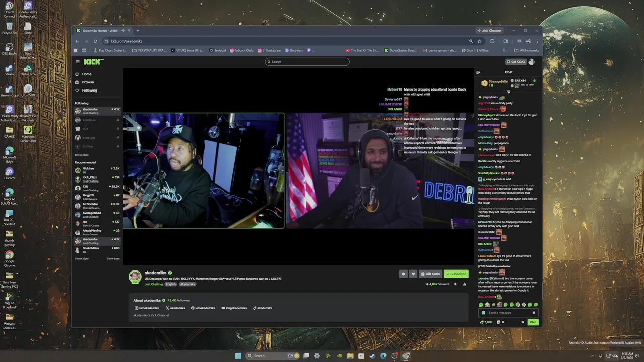Open iamakademiks Facebook link
Screen dimensions: 644x362
pos(203,308)
